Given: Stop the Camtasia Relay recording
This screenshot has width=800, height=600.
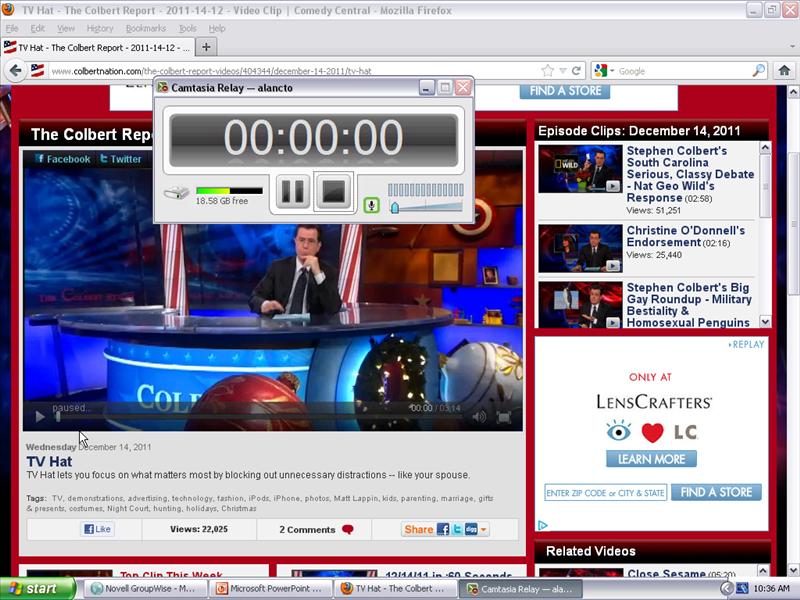Looking at the screenshot, I should [x=333, y=191].
